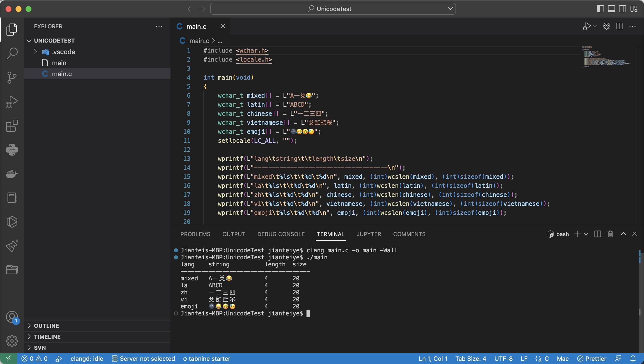Click the Explorer files icon

point(12,29)
